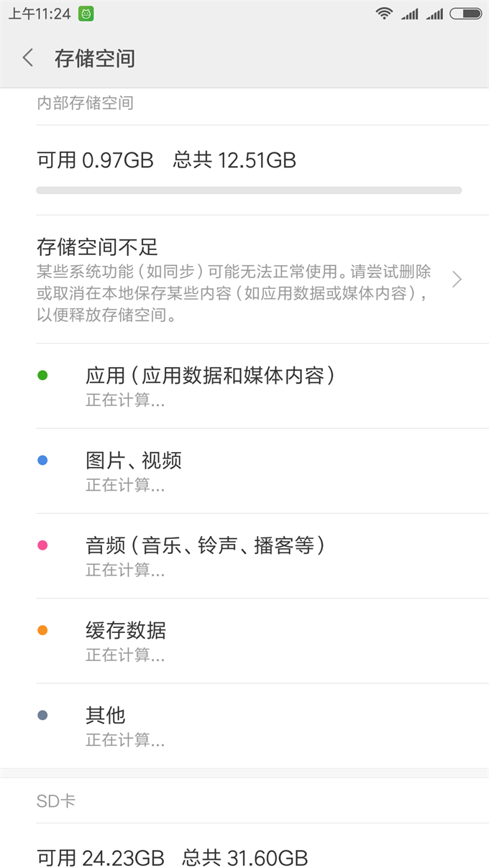Viewport: 489px width, 868px height.
Task: Click the blue dot beside 图片、视频
Action: (x=42, y=460)
